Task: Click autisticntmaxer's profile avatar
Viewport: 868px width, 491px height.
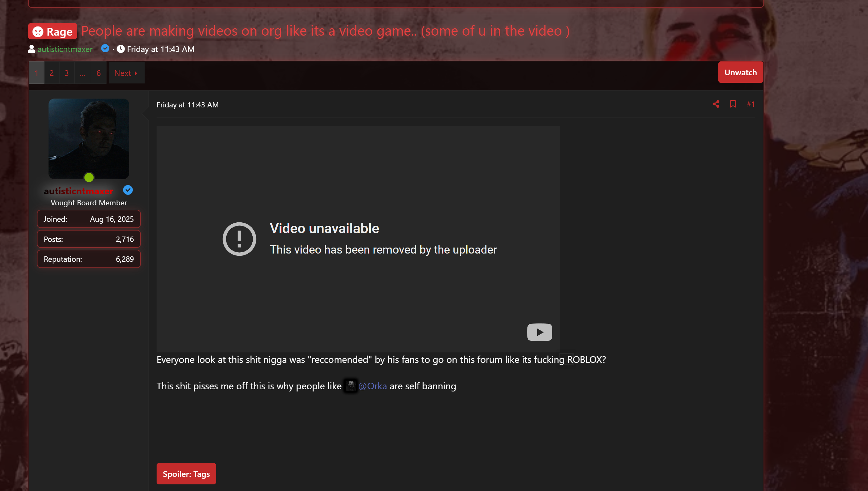Action: [89, 139]
